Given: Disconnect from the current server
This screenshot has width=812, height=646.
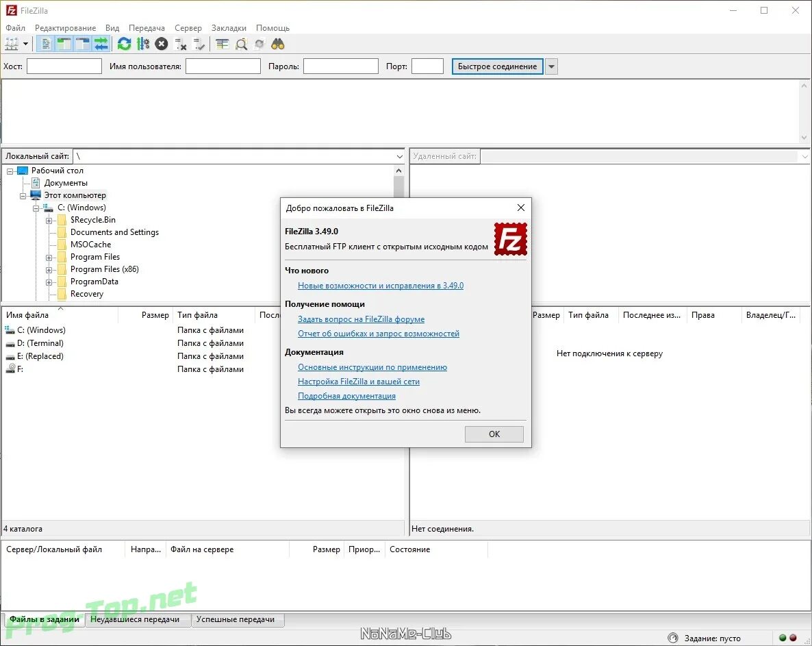Looking at the screenshot, I should 180,45.
